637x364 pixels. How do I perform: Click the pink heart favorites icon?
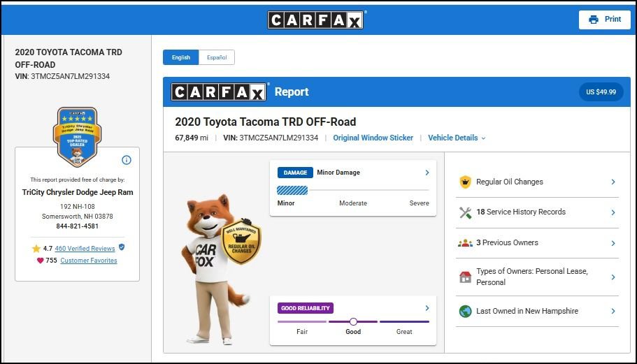click(x=41, y=261)
